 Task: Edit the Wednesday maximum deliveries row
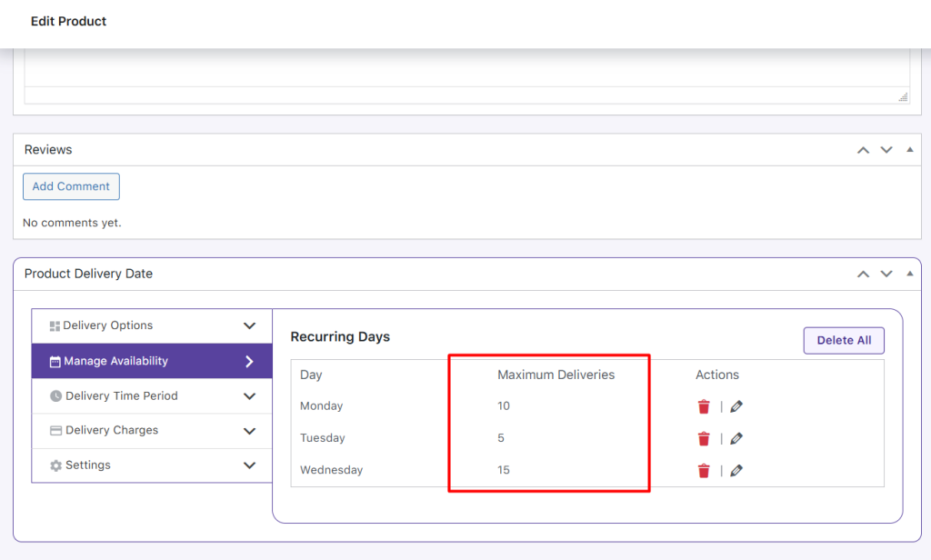[x=736, y=470]
